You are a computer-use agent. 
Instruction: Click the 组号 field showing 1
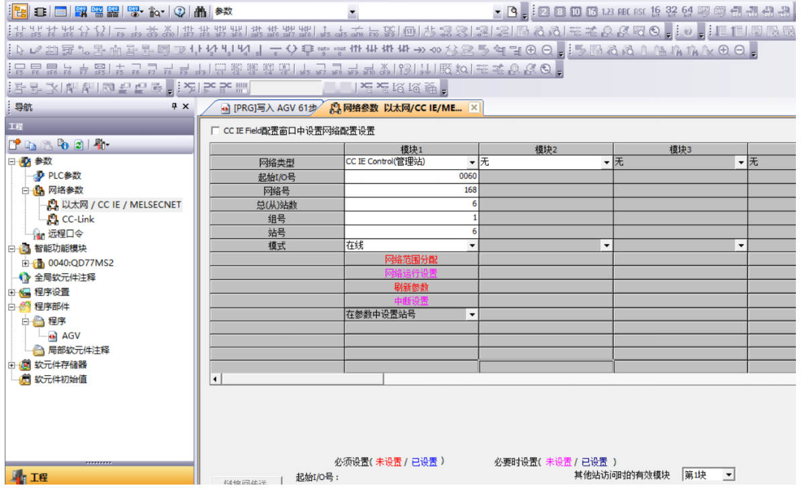click(x=412, y=218)
